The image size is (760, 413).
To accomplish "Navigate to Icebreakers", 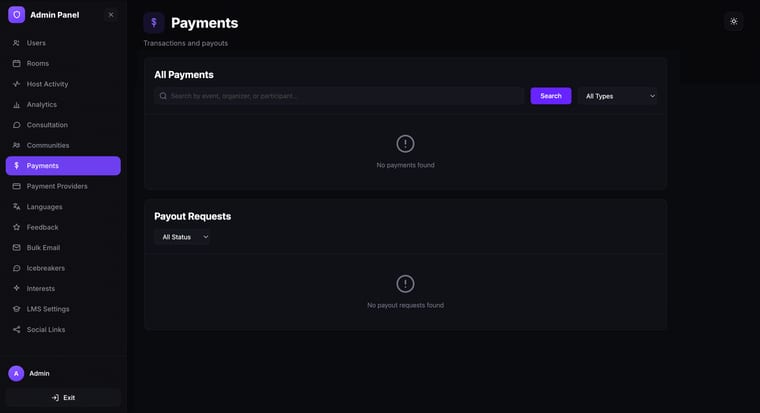I will pyautogui.click(x=63, y=268).
